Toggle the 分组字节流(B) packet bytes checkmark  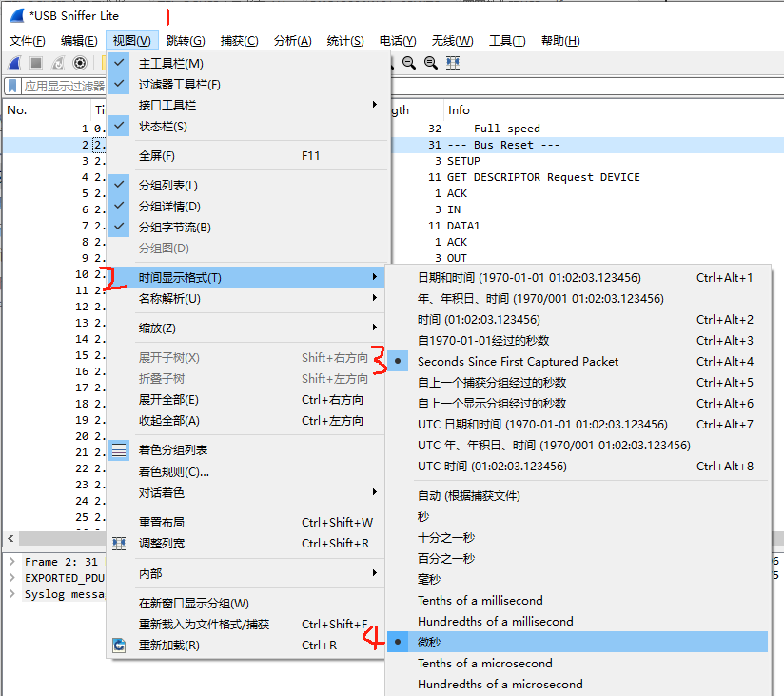(119, 228)
